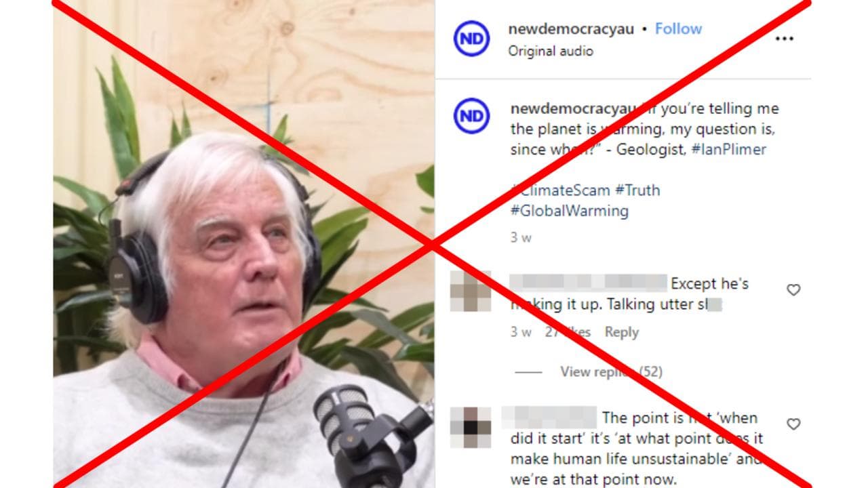Like the 'The point is not' comment
The height and width of the screenshot is (488, 868).
pyautogui.click(x=793, y=424)
